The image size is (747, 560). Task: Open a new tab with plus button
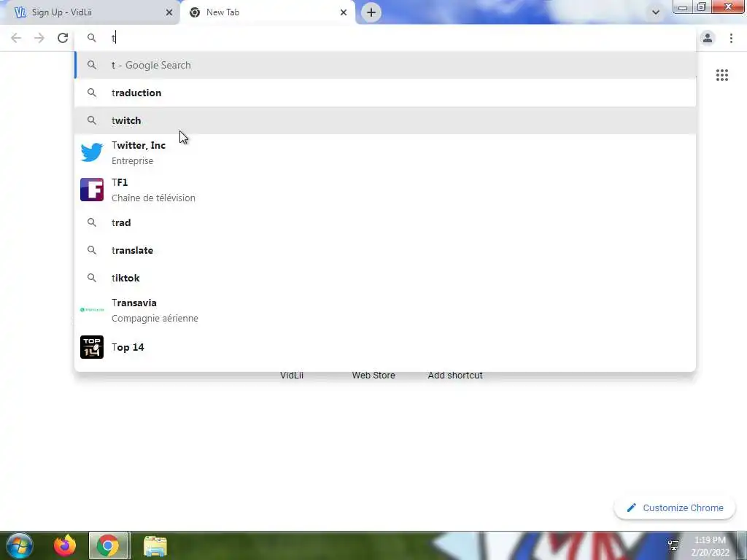point(371,12)
